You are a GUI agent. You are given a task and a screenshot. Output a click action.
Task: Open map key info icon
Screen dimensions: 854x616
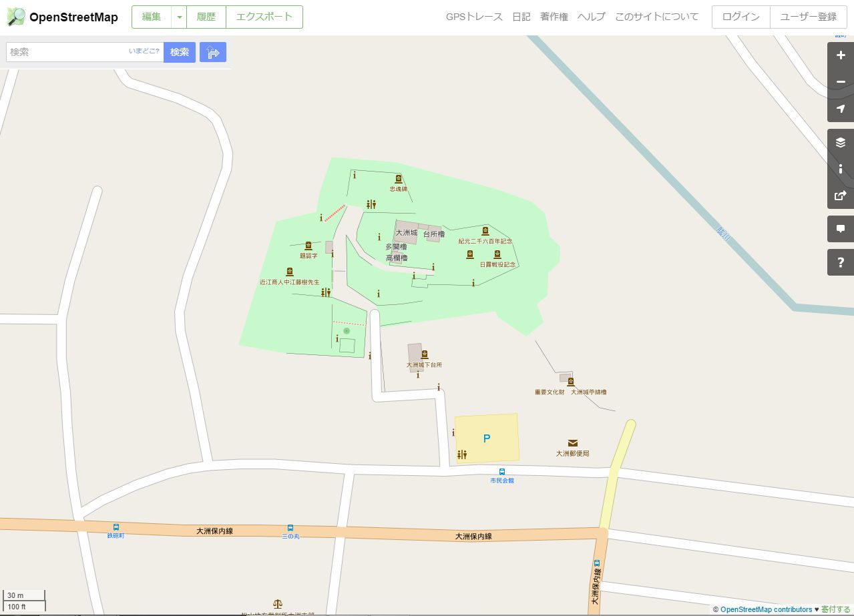[841, 169]
